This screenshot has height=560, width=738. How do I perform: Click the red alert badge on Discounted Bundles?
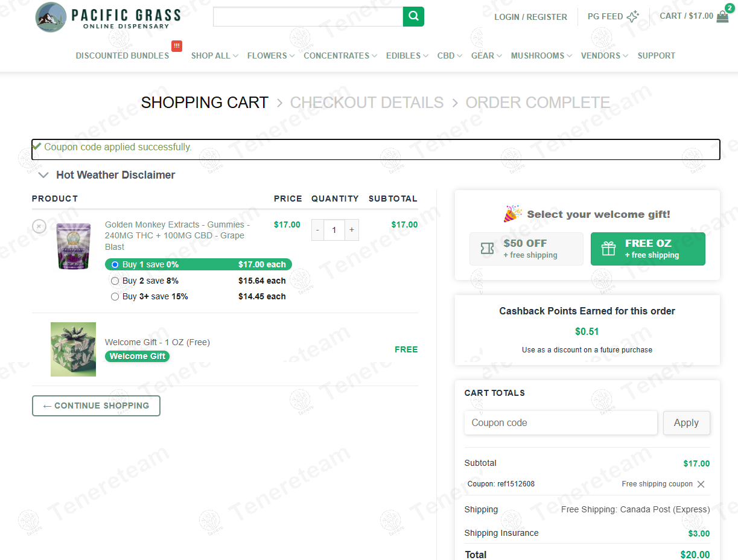click(x=177, y=46)
